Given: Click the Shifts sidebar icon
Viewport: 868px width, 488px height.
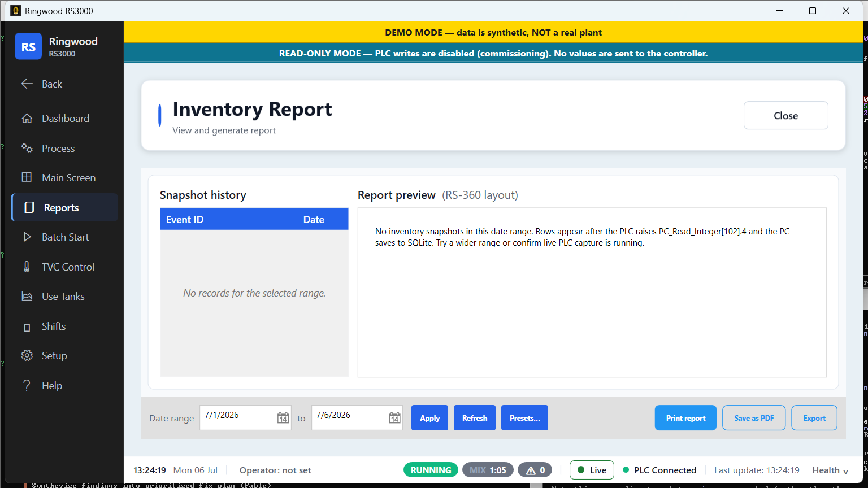Looking at the screenshot, I should pyautogui.click(x=27, y=326).
